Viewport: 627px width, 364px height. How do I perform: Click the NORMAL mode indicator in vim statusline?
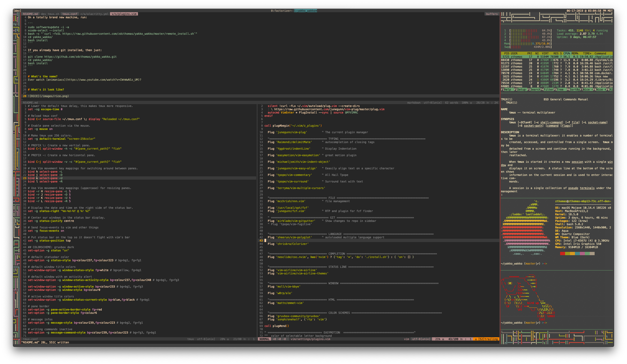pyautogui.click(x=264, y=339)
